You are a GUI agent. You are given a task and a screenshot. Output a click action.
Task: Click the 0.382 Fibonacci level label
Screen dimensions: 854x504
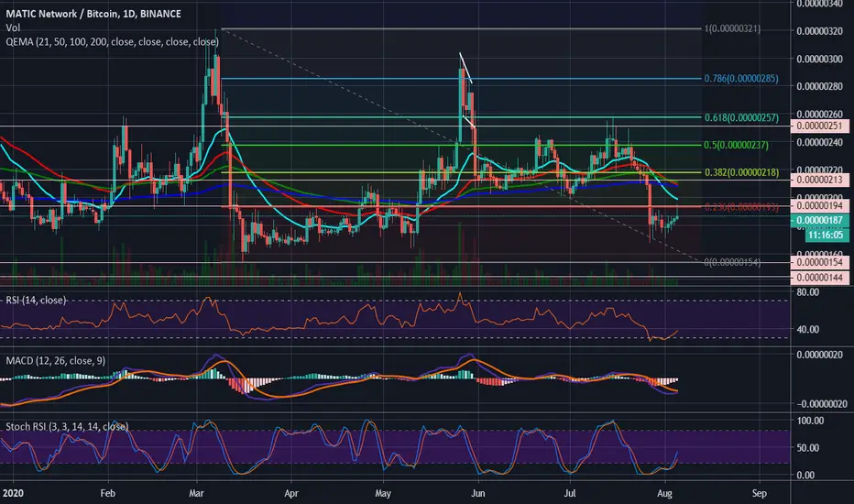pyautogui.click(x=741, y=172)
